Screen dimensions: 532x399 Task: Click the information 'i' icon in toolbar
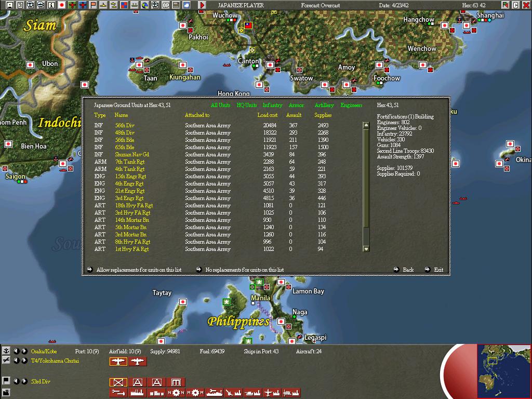51,5
